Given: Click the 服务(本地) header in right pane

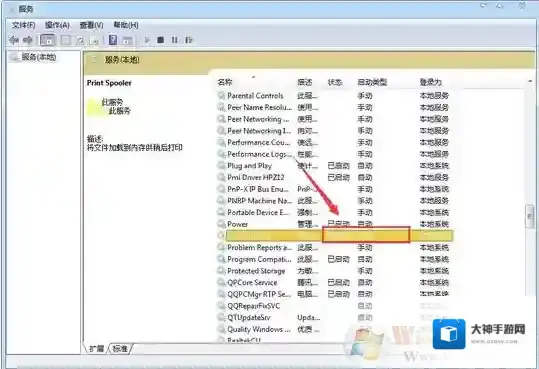Looking at the screenshot, I should tap(122, 60).
